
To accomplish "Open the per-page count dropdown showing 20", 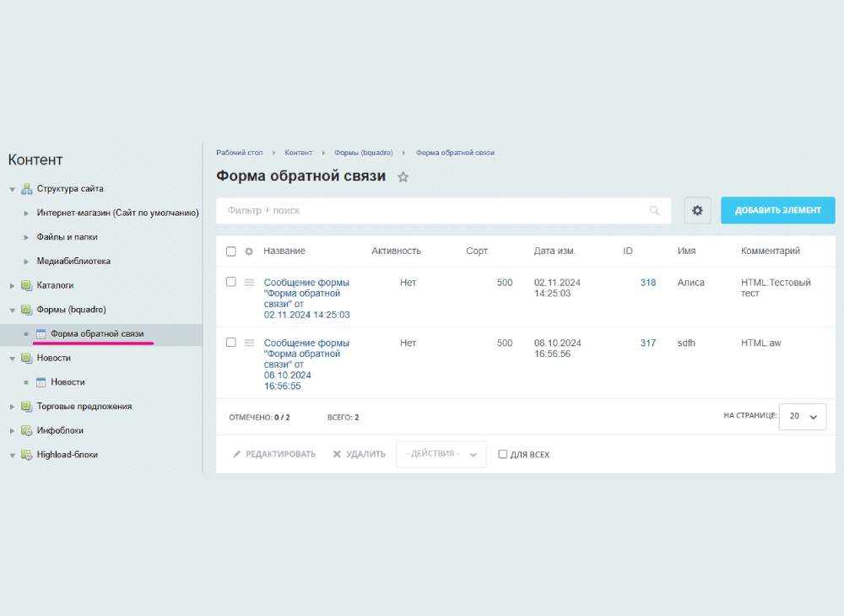I will point(803,416).
